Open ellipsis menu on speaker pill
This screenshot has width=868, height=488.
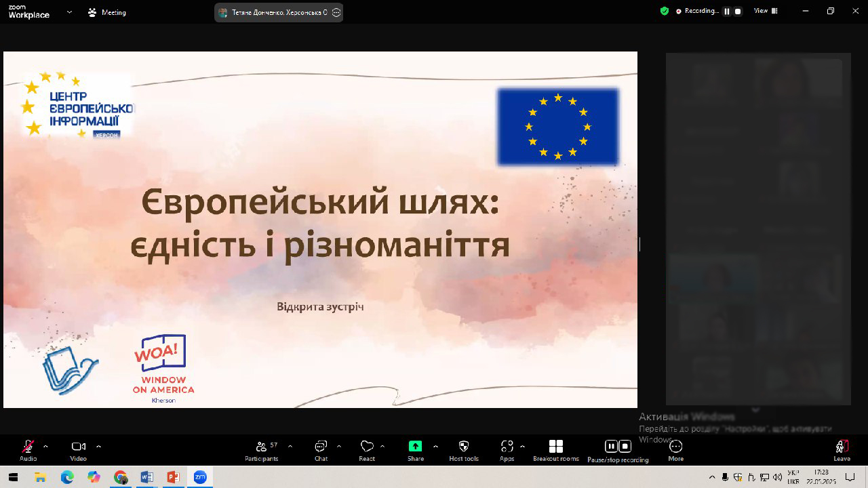click(336, 12)
